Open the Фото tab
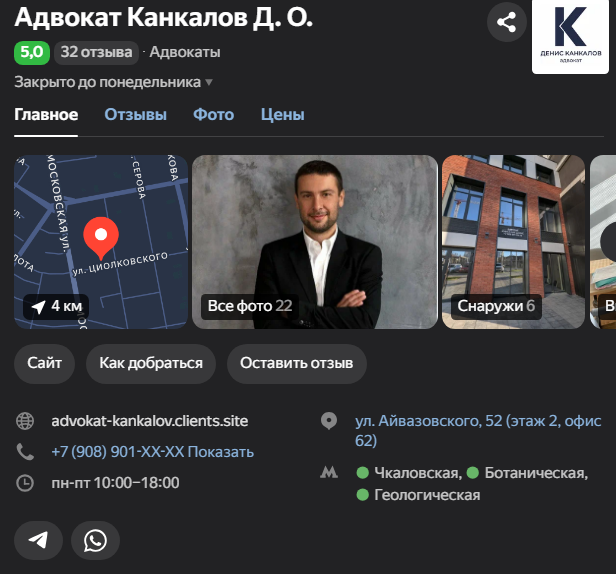The width and height of the screenshot is (616, 574). pyautogui.click(x=213, y=115)
